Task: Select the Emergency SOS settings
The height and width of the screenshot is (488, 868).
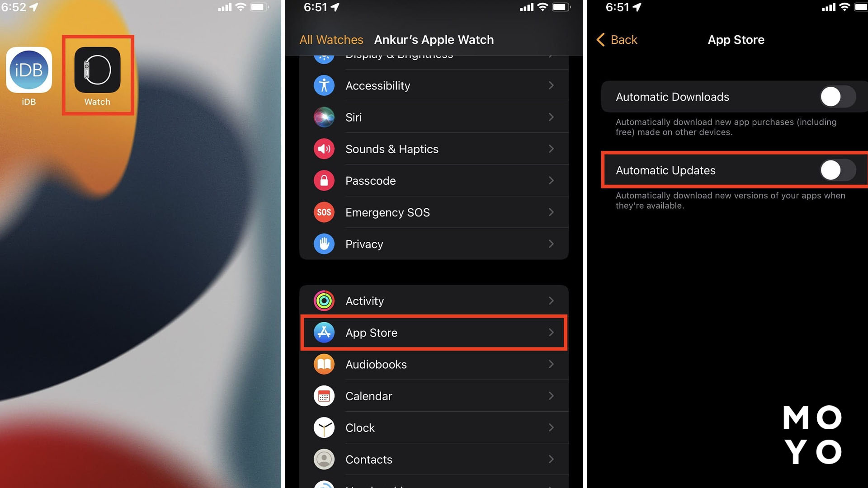Action: (434, 212)
